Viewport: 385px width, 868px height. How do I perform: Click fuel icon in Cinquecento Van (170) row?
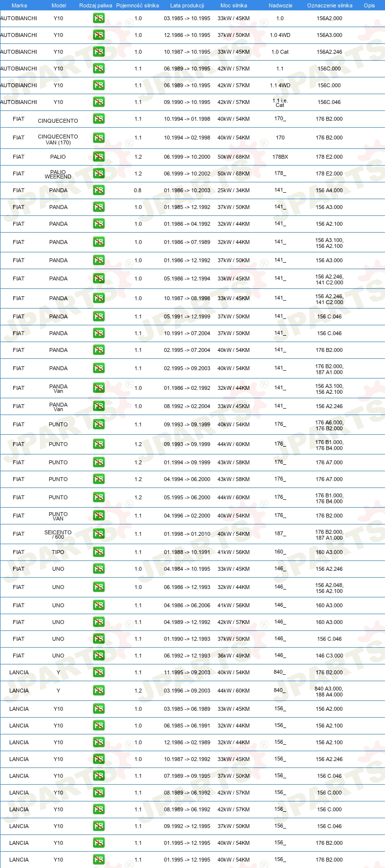point(98,138)
